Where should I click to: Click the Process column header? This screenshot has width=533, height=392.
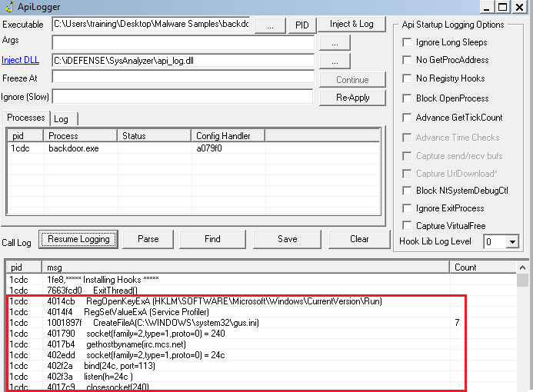80,136
